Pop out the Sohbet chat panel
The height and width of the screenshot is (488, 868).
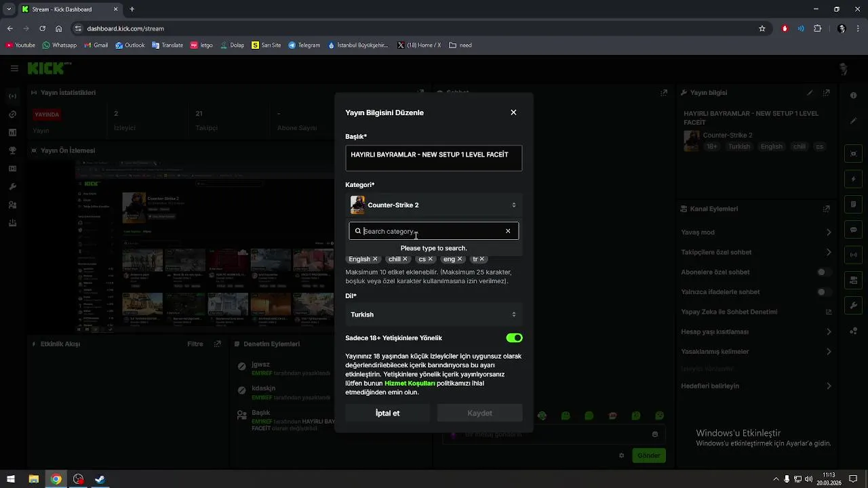coord(663,93)
